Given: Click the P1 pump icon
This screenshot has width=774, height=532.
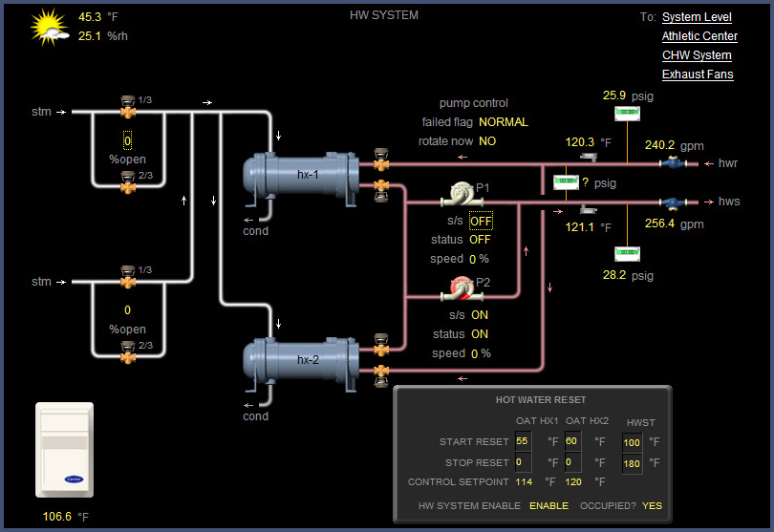Looking at the screenshot, I should 458,194.
